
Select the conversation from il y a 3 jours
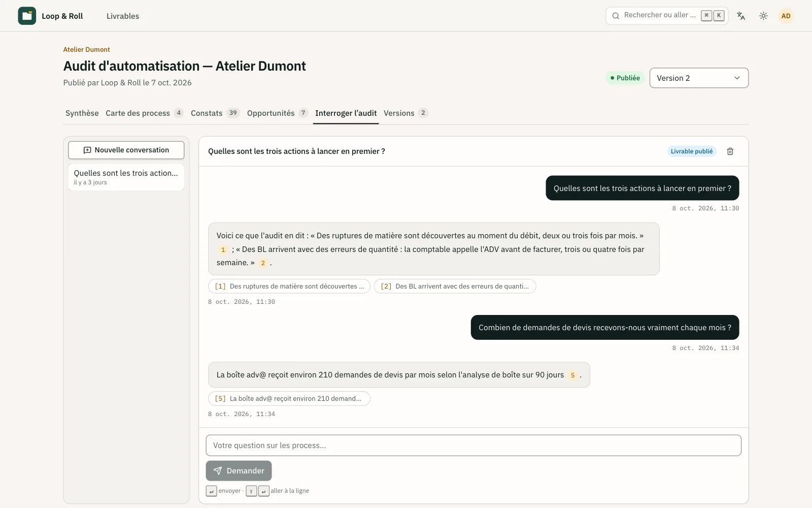pyautogui.click(x=126, y=177)
